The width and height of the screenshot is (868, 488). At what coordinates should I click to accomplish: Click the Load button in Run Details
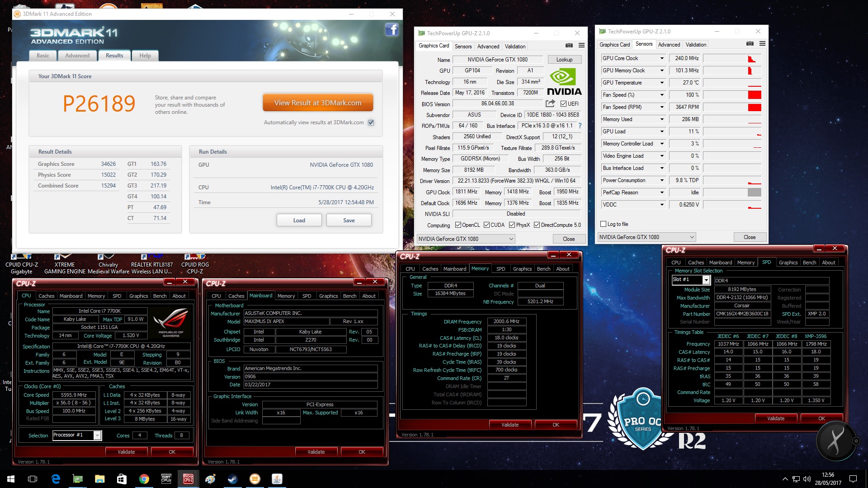click(x=299, y=221)
